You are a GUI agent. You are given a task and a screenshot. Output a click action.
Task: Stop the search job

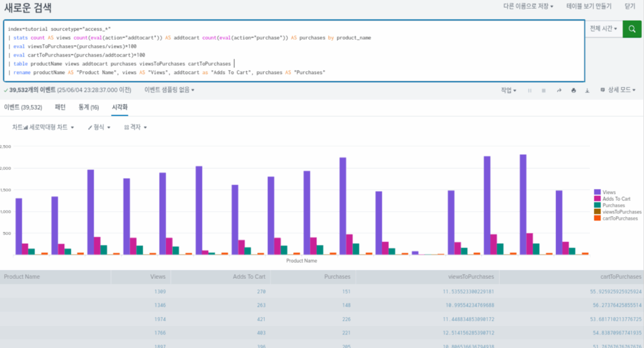tap(544, 90)
